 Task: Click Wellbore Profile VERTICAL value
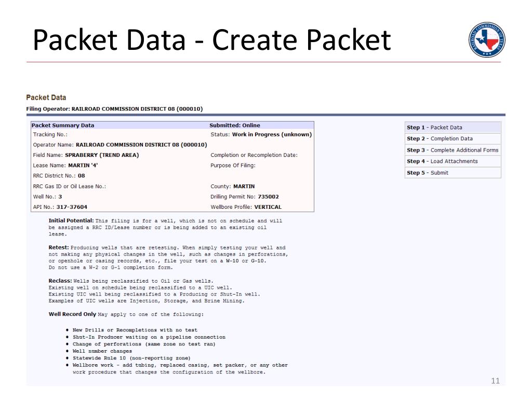tap(268, 207)
